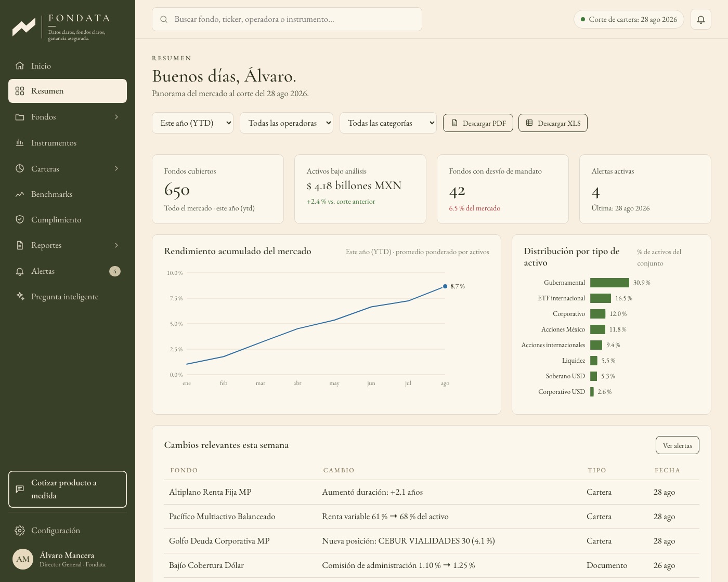Focus the Buscar fondo search field
The image size is (728, 582).
[x=287, y=19]
